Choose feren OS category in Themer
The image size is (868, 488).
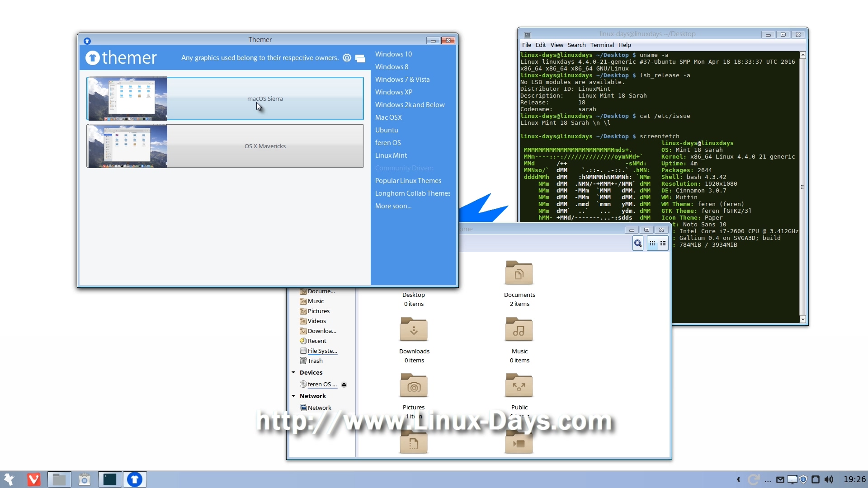tap(388, 143)
